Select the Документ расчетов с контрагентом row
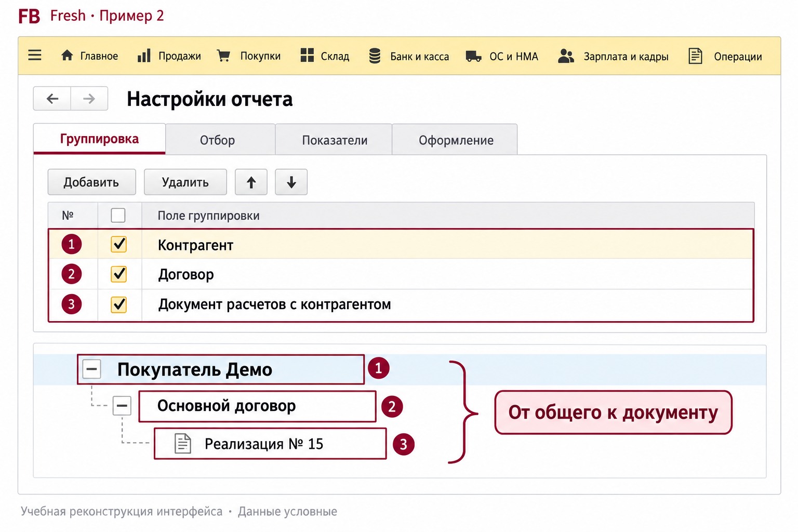Viewport: 798px width, 532px height. (401, 305)
